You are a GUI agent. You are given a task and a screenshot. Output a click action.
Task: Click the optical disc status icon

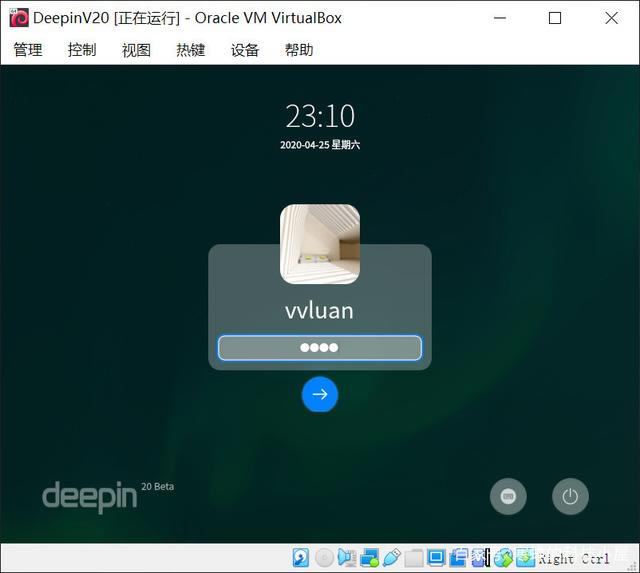tap(324, 558)
